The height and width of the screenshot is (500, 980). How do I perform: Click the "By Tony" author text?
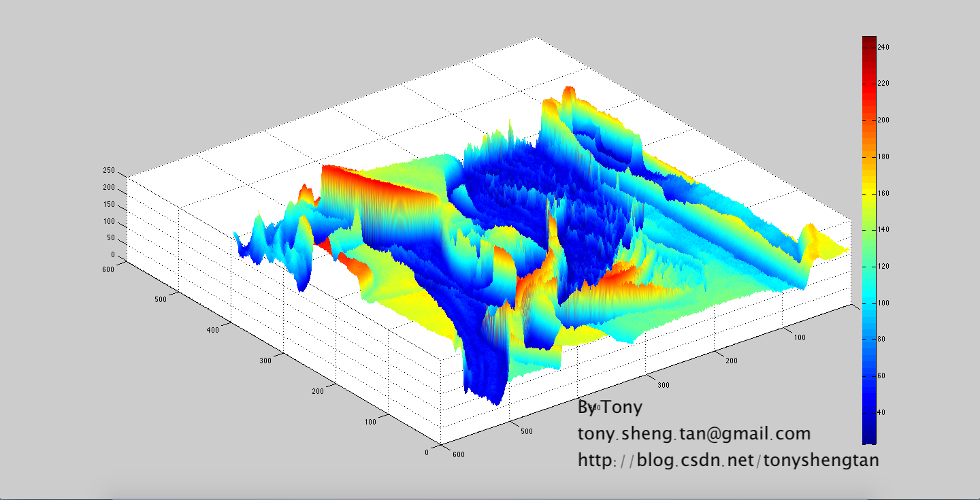coord(610,407)
